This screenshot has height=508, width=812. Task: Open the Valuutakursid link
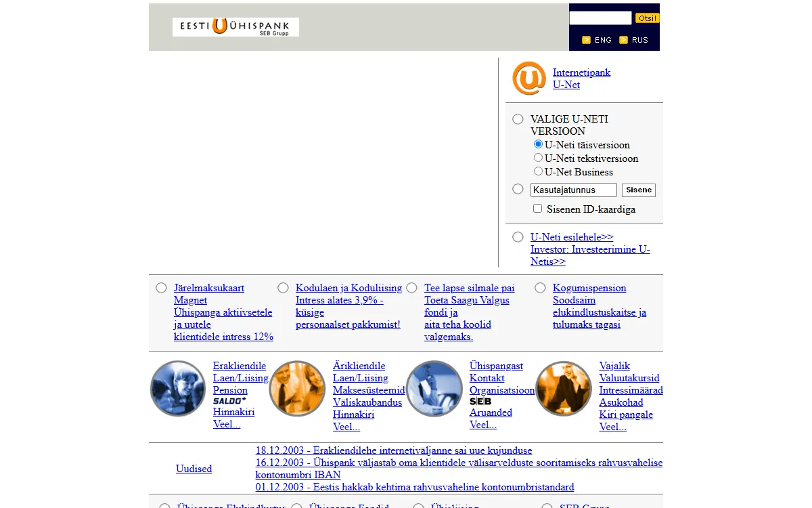click(x=629, y=378)
